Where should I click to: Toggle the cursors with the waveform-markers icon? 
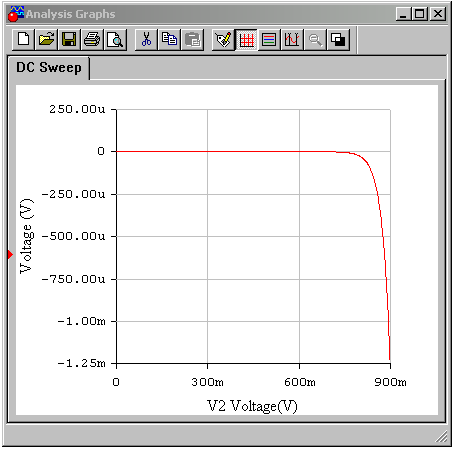click(292, 40)
